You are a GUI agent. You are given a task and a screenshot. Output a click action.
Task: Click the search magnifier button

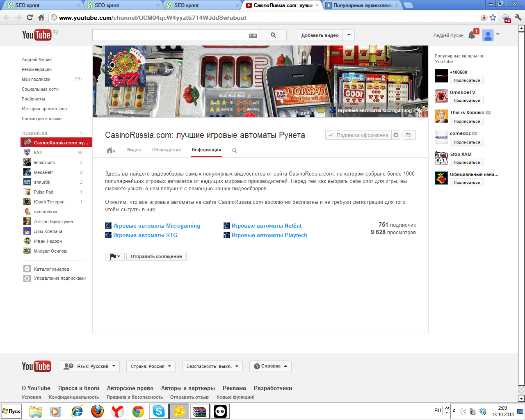pyautogui.click(x=273, y=35)
